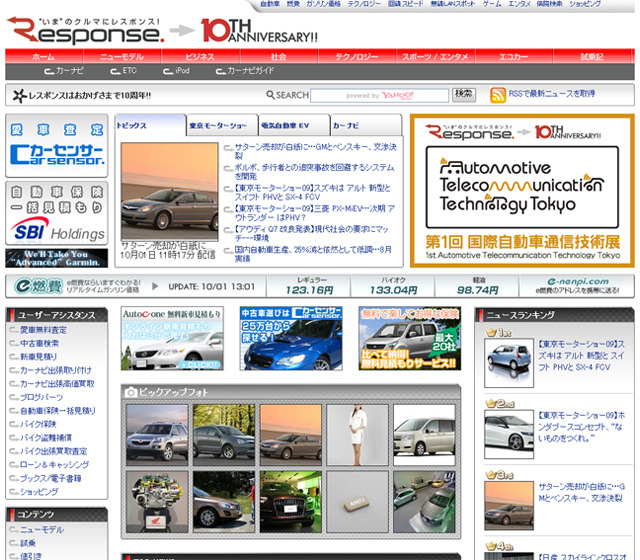Focus the Yahoo-powered search input field
The image size is (640, 560).
(380, 95)
